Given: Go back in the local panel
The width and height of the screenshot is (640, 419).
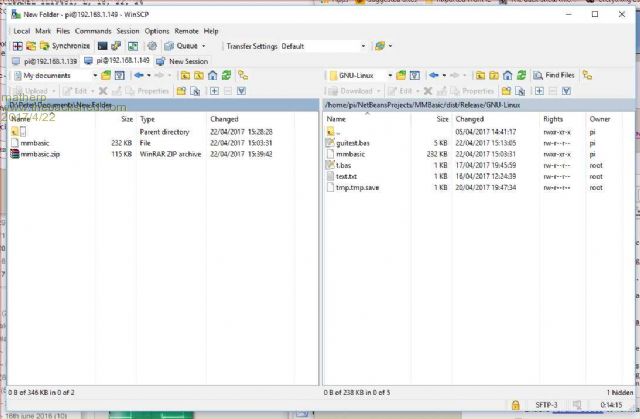Looking at the screenshot, I should point(139,75).
